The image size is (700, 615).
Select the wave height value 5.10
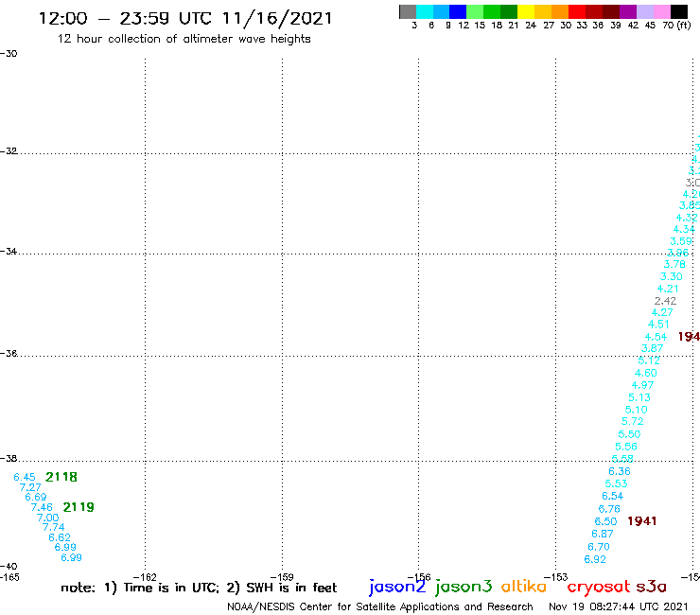point(637,410)
